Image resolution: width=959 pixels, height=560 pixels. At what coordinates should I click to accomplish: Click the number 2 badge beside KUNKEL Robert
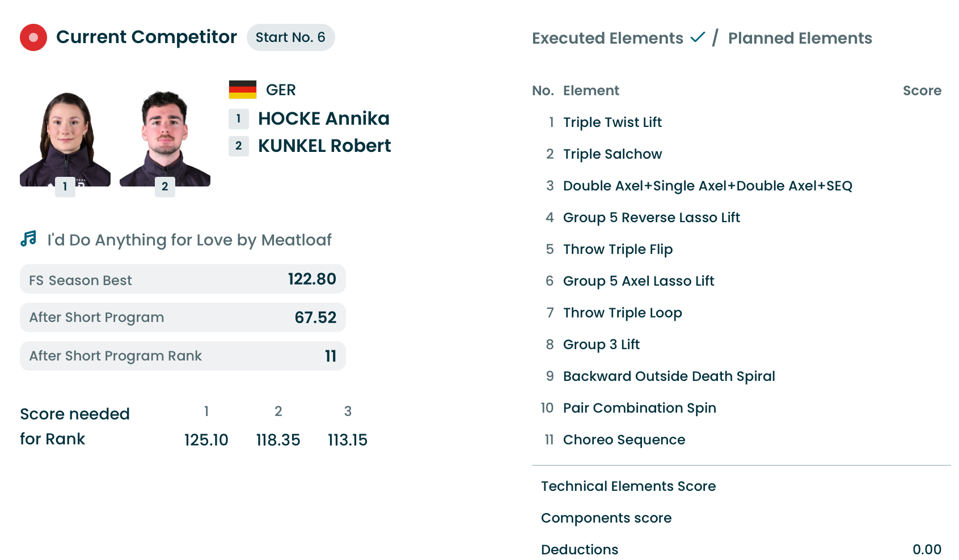[x=239, y=146]
